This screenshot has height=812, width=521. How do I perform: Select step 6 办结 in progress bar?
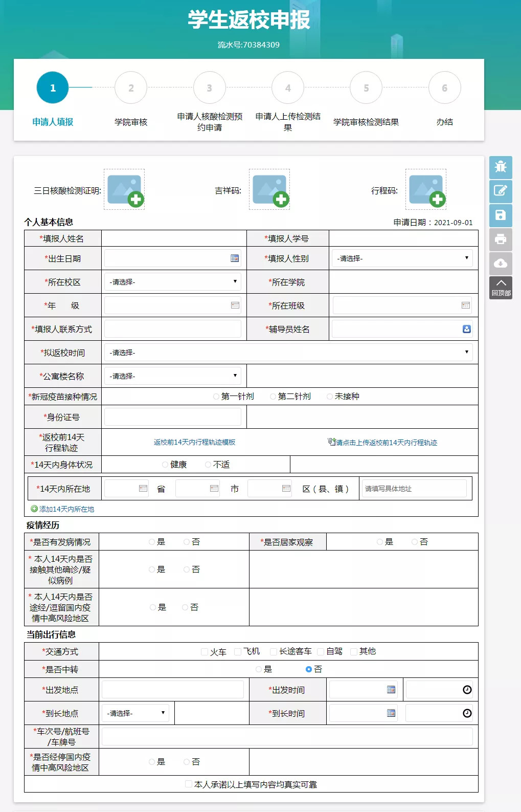coord(444,88)
